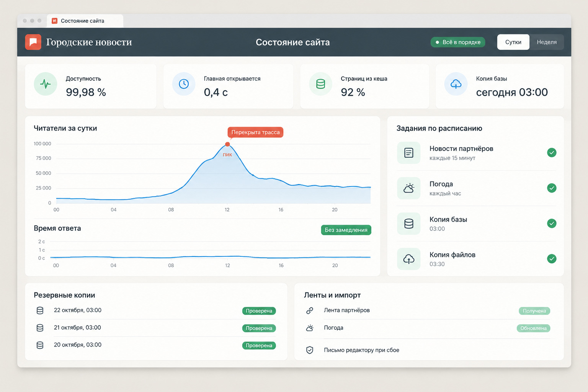Click the 92 % cache value
The width and height of the screenshot is (588, 392).
click(x=353, y=92)
